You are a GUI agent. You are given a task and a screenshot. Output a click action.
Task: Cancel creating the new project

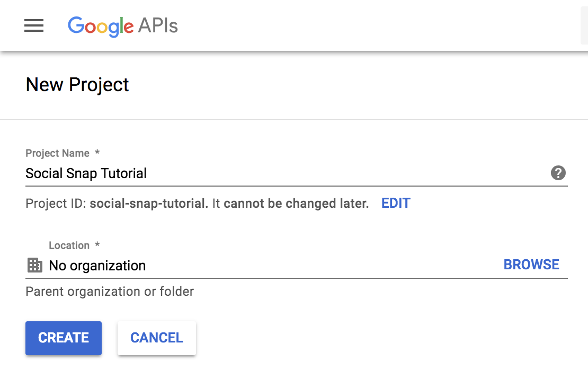(156, 338)
